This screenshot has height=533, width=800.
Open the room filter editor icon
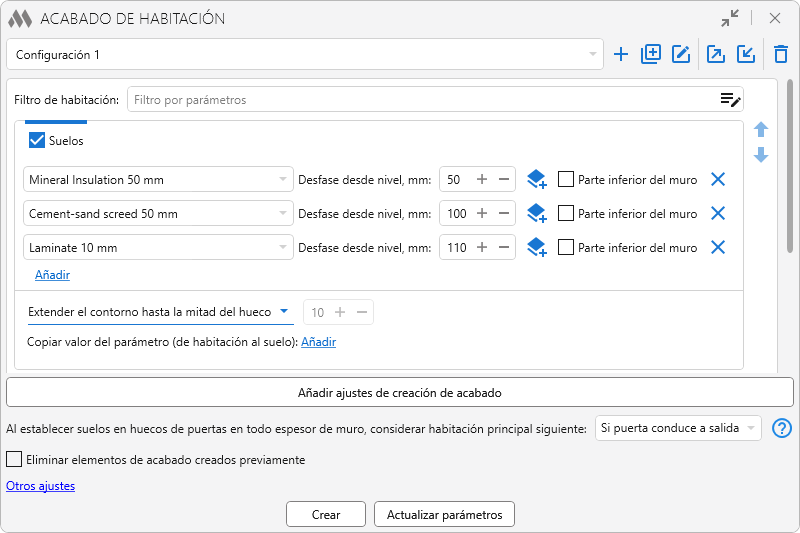[x=730, y=100]
